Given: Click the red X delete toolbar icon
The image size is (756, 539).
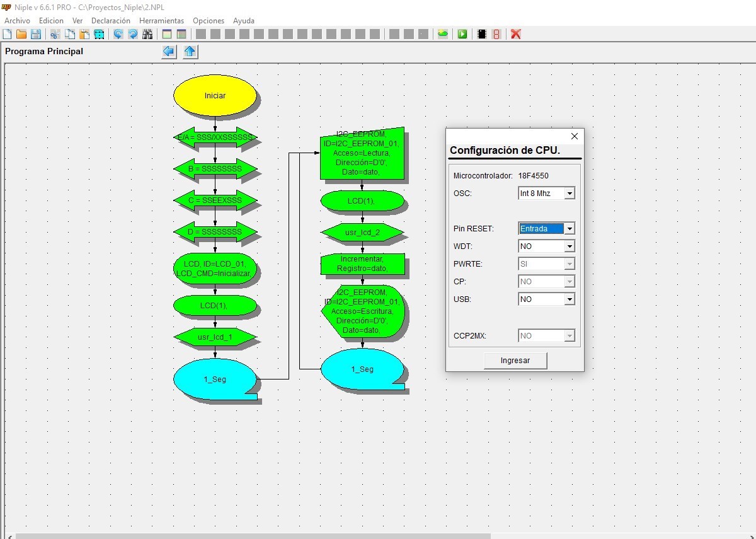Looking at the screenshot, I should (x=516, y=34).
